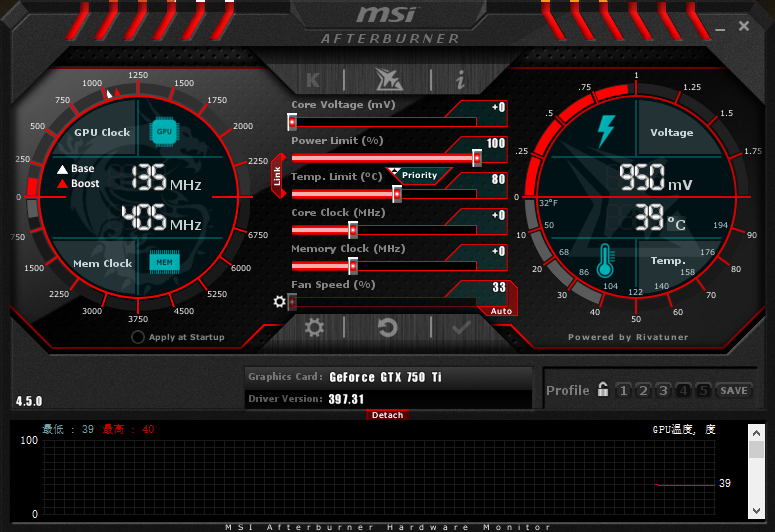Open settings with the bottom gear icon

click(x=314, y=327)
